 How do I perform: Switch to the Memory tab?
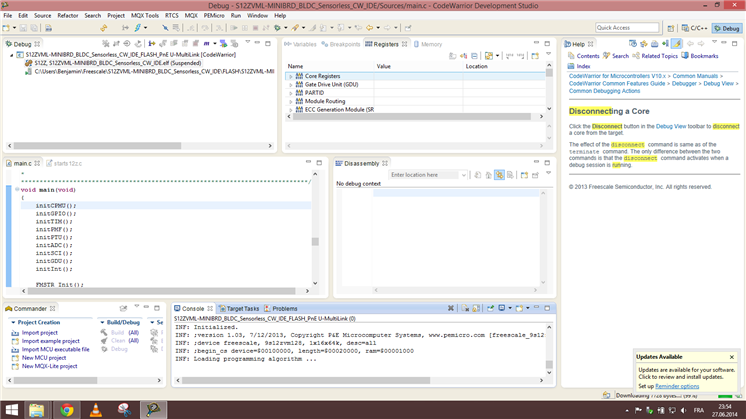[x=428, y=44]
